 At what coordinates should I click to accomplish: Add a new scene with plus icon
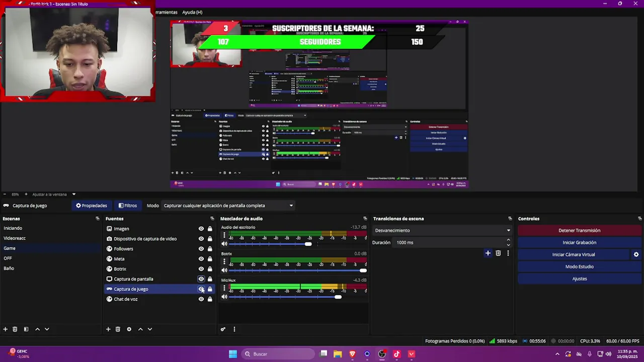coord(6,329)
